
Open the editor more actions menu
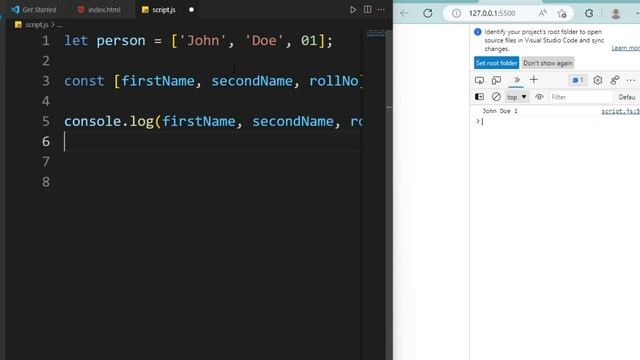pos(381,9)
